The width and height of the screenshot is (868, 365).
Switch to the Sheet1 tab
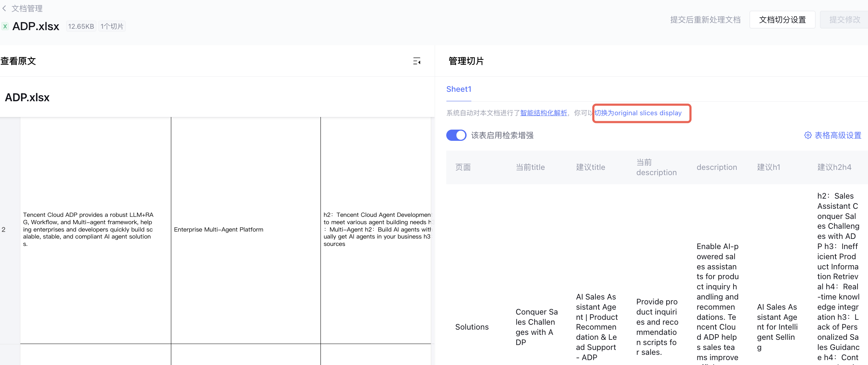point(459,89)
